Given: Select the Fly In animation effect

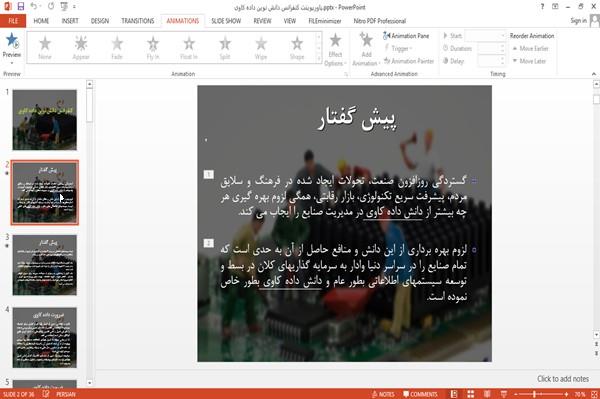Looking at the screenshot, I should pyautogui.click(x=153, y=48).
